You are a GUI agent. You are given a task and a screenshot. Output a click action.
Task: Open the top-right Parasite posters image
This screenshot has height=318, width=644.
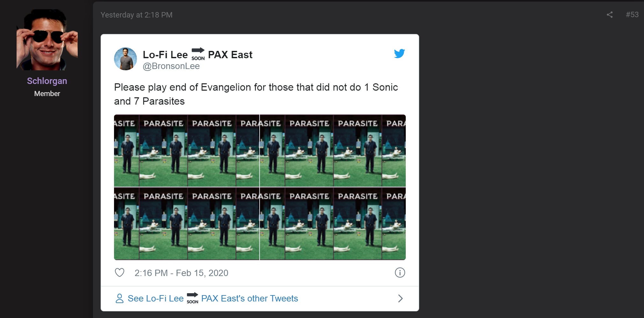click(x=333, y=150)
